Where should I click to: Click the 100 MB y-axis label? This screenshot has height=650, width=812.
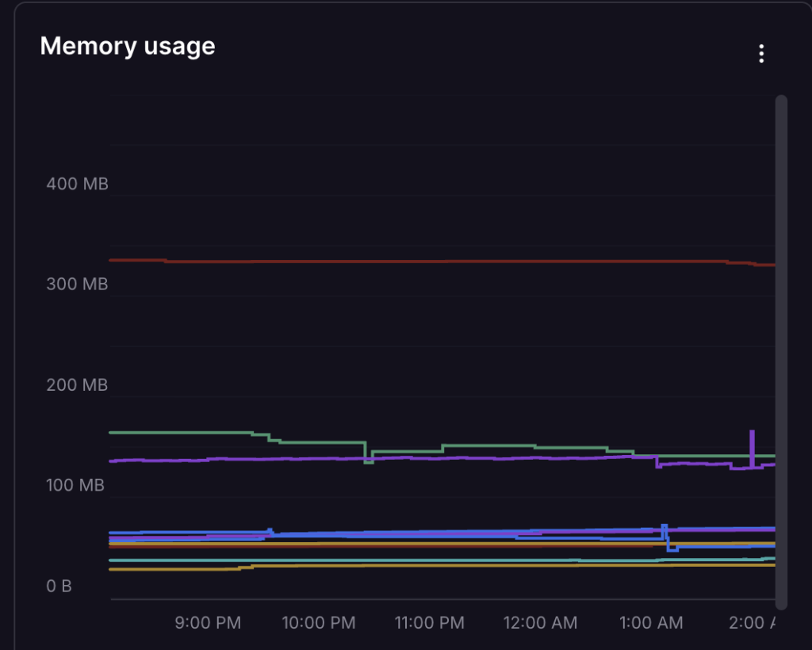click(77, 485)
